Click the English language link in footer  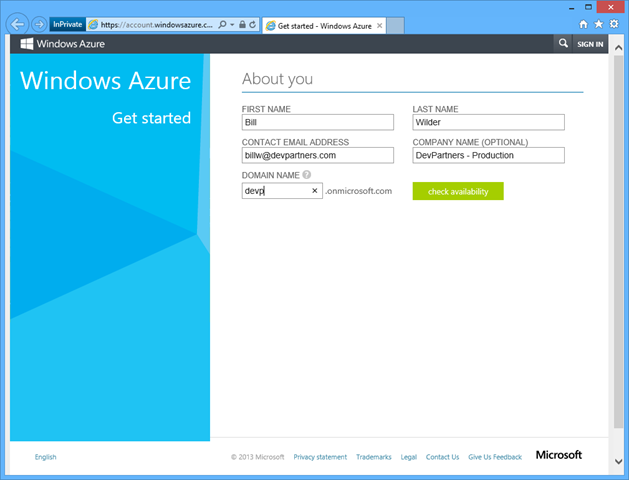pyautogui.click(x=45, y=457)
